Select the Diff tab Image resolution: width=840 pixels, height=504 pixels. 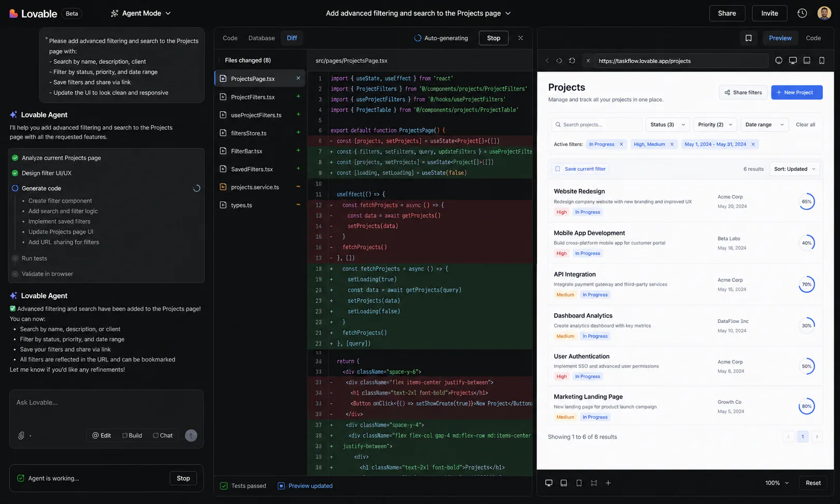click(x=292, y=38)
